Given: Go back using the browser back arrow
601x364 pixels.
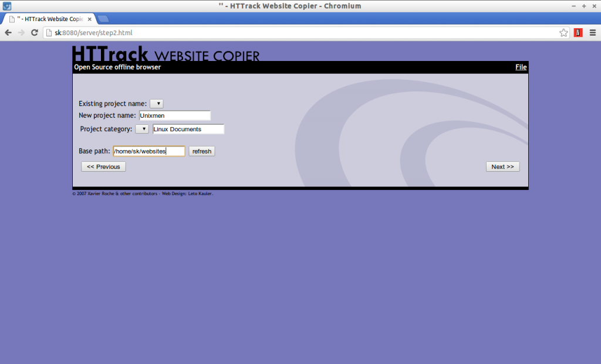Looking at the screenshot, I should click(x=8, y=33).
